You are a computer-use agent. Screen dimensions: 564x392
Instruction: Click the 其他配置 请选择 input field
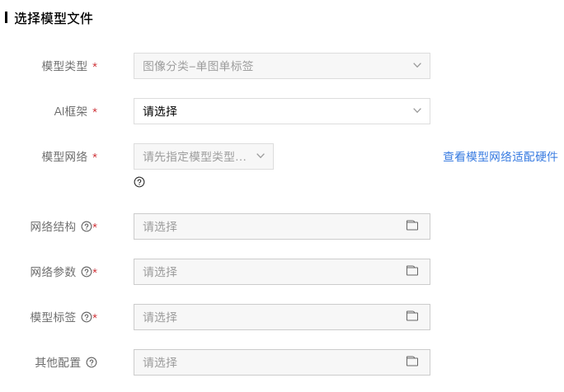[282, 362]
